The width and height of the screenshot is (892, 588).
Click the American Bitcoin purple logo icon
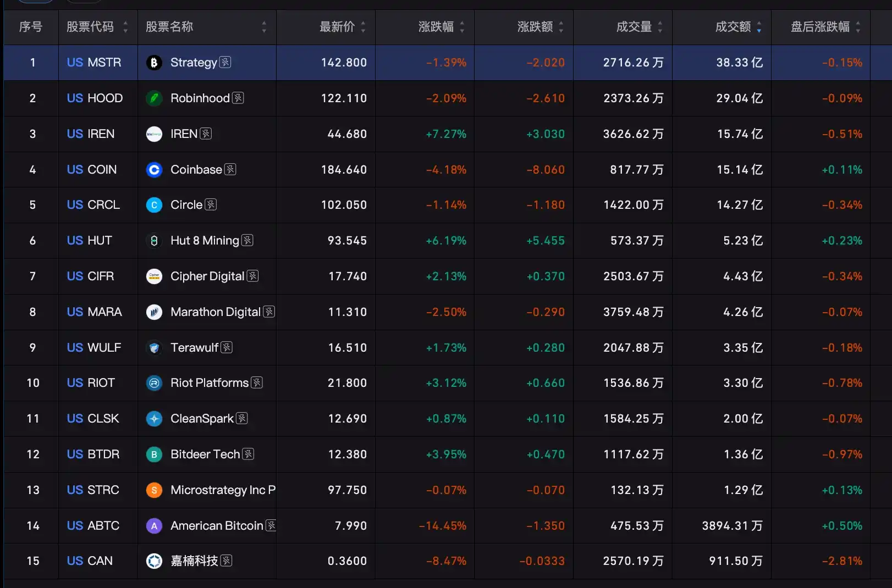[154, 526]
